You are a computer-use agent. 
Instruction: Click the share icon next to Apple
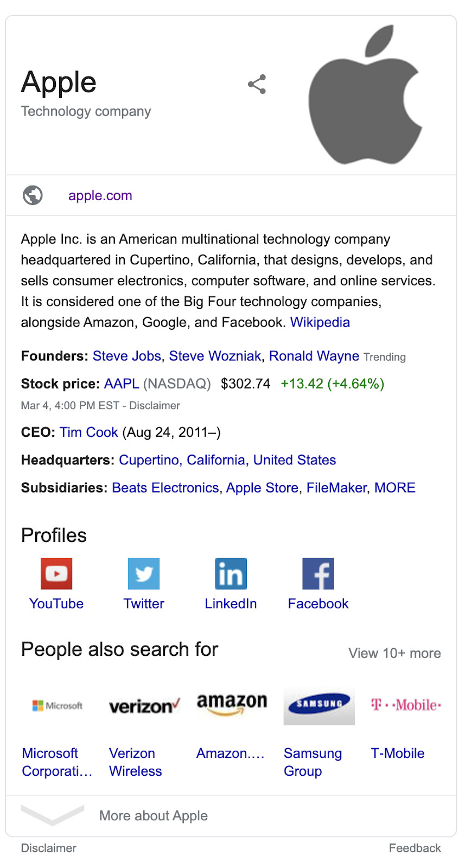(256, 84)
